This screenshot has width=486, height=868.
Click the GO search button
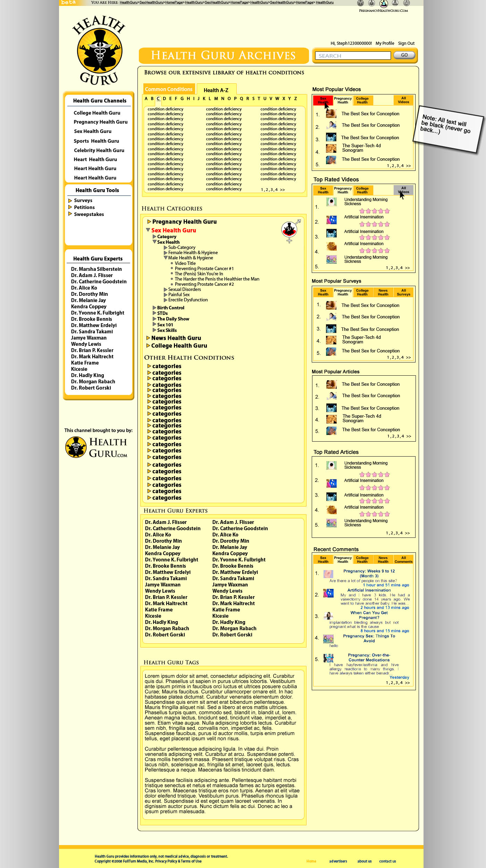[x=404, y=55]
